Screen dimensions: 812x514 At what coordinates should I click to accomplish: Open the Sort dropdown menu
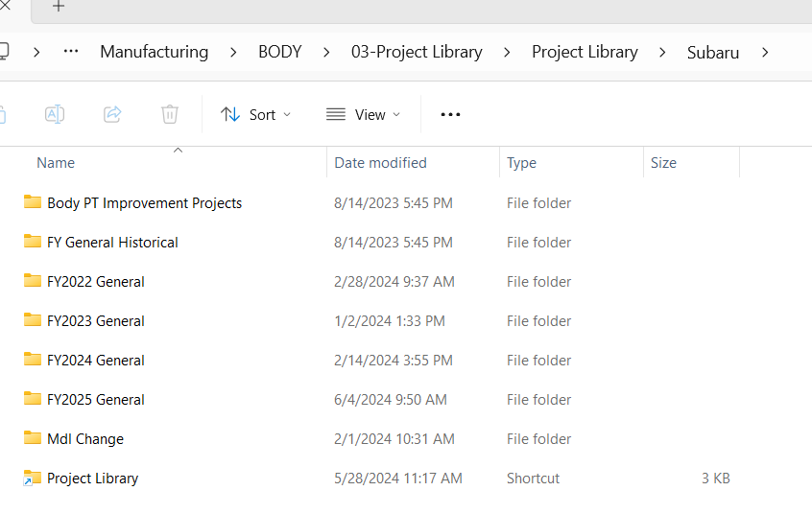coord(255,114)
